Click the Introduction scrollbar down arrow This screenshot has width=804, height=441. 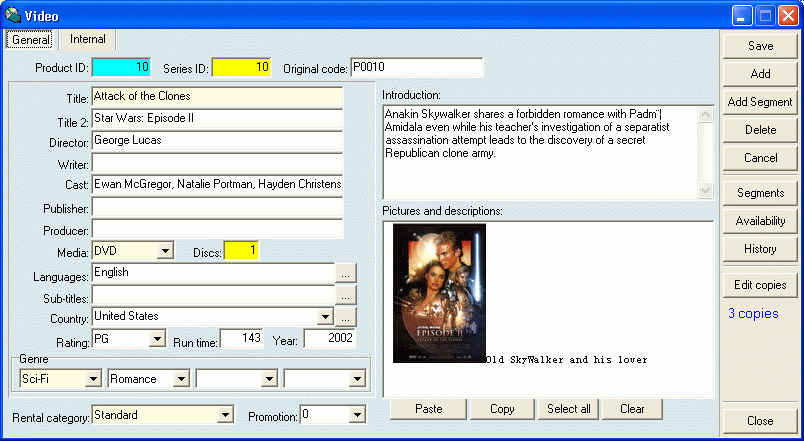point(706,191)
